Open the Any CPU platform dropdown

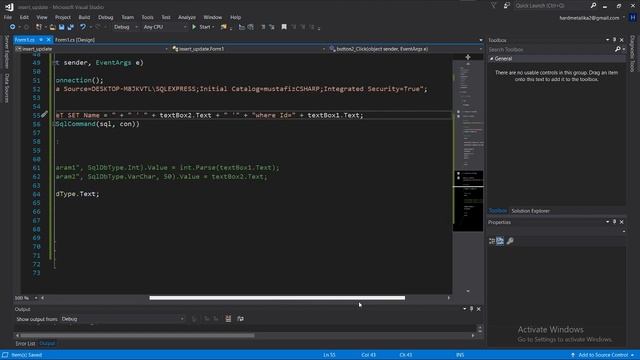tap(165, 27)
